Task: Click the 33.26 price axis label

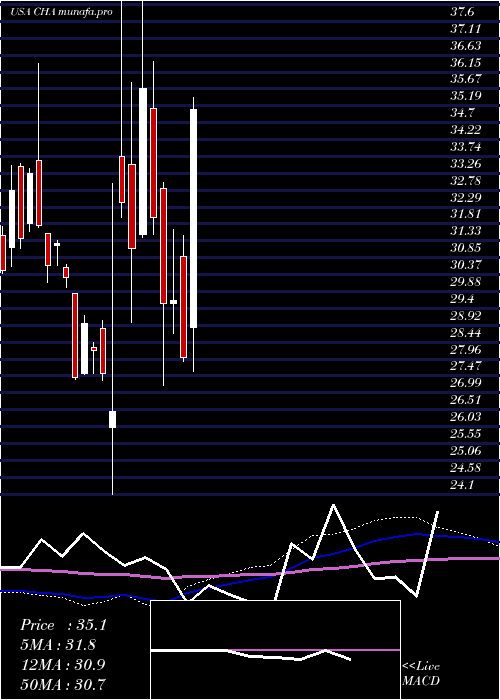Action: (466, 164)
